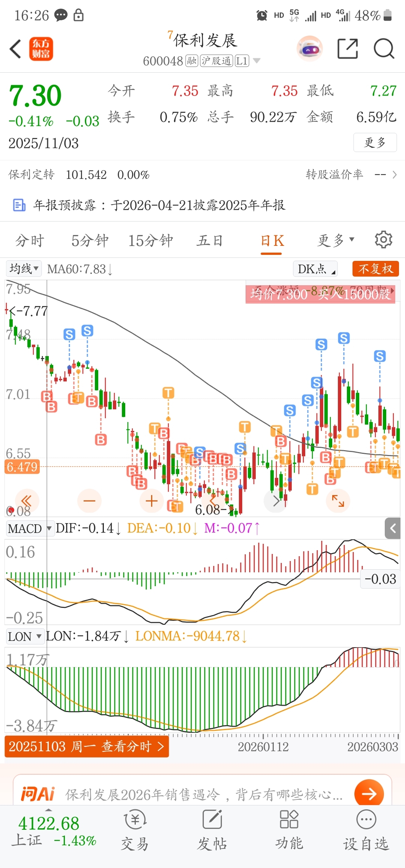Tap the current price 7.30
This screenshot has height=868, width=405.
(x=35, y=96)
